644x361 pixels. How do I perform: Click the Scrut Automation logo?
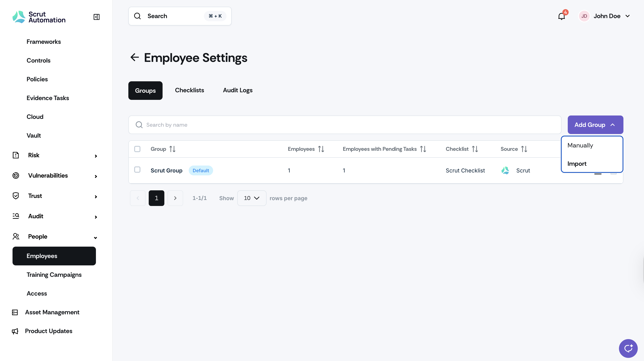(39, 17)
